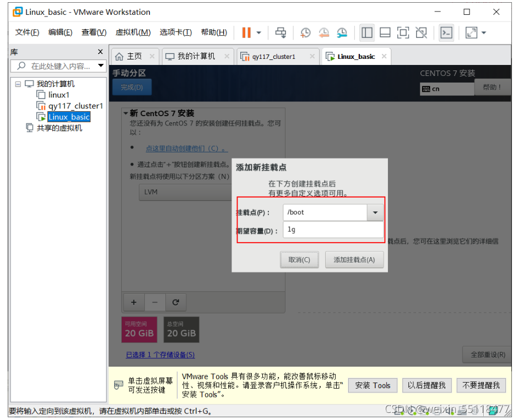Screen dimensions: 518x420
Task: Click link to auto-create mount points
Action: (187, 149)
